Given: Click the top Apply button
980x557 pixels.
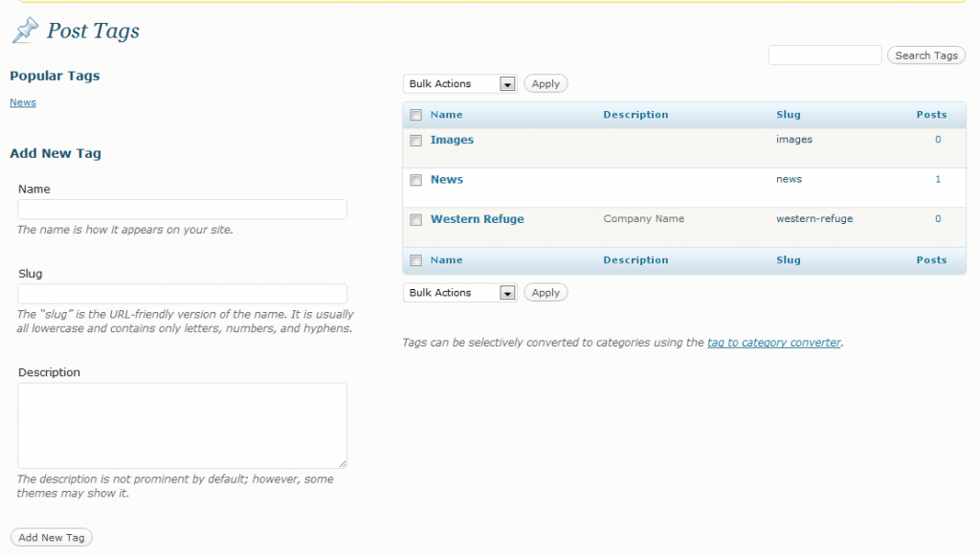Looking at the screenshot, I should coord(546,83).
